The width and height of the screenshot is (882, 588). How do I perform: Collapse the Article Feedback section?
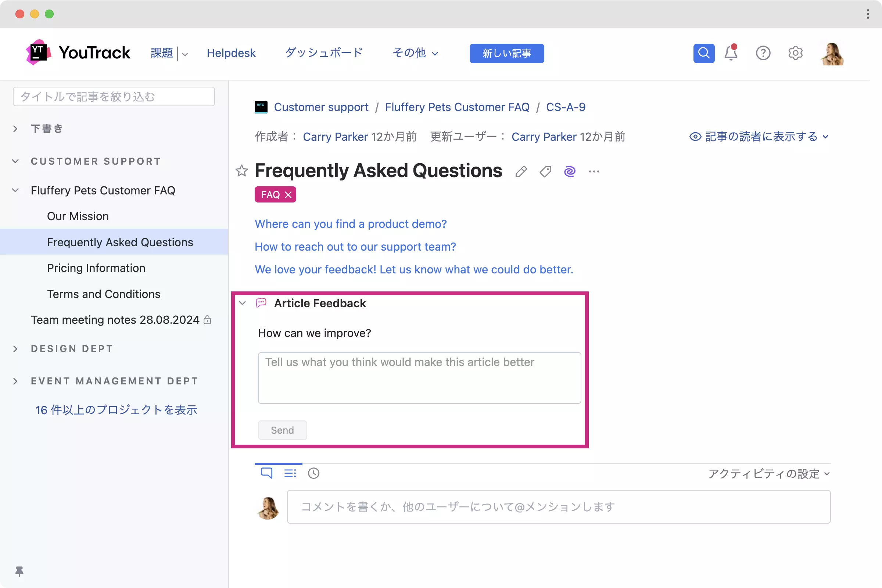tap(243, 303)
